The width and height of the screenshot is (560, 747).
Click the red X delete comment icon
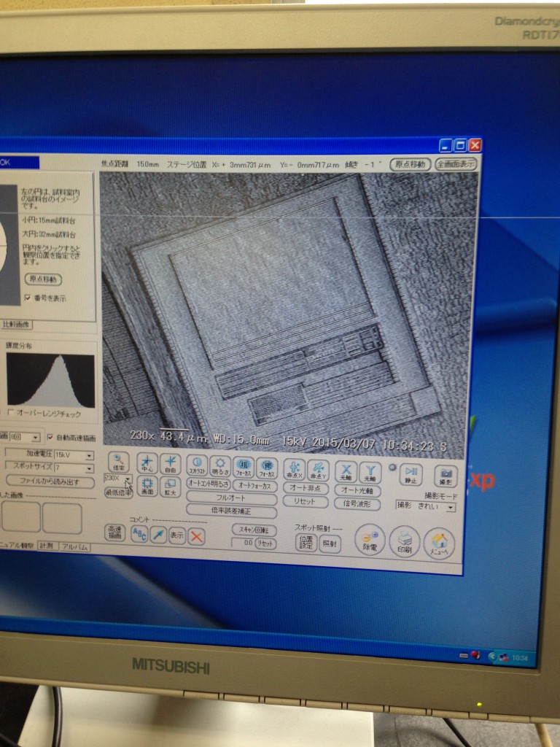[x=196, y=536]
